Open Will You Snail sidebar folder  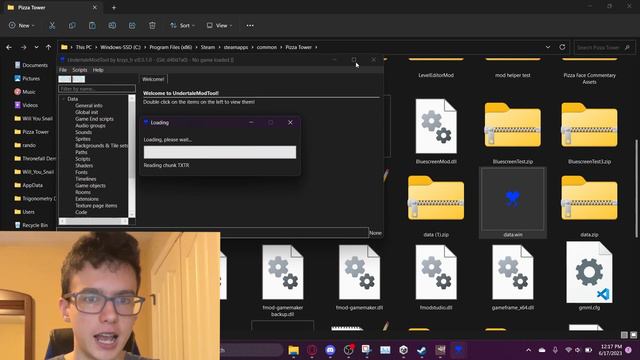point(33,118)
